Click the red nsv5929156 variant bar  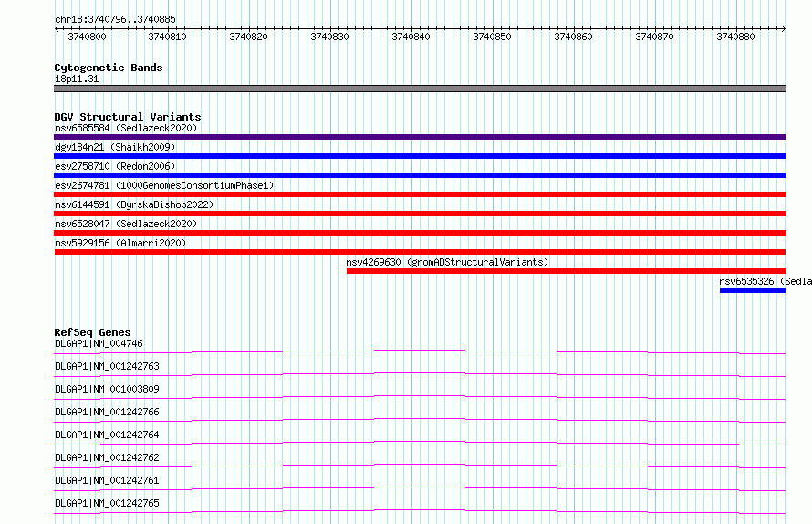point(420,252)
